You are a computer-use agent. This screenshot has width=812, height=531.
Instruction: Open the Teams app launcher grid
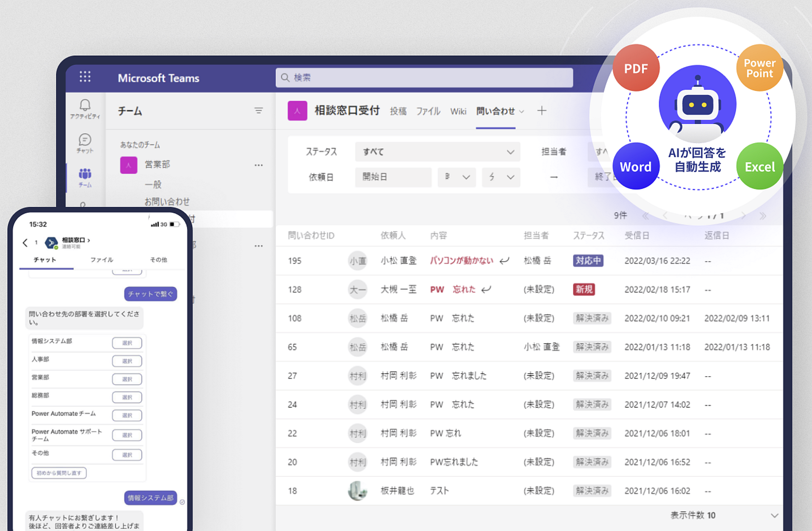pos(85,77)
